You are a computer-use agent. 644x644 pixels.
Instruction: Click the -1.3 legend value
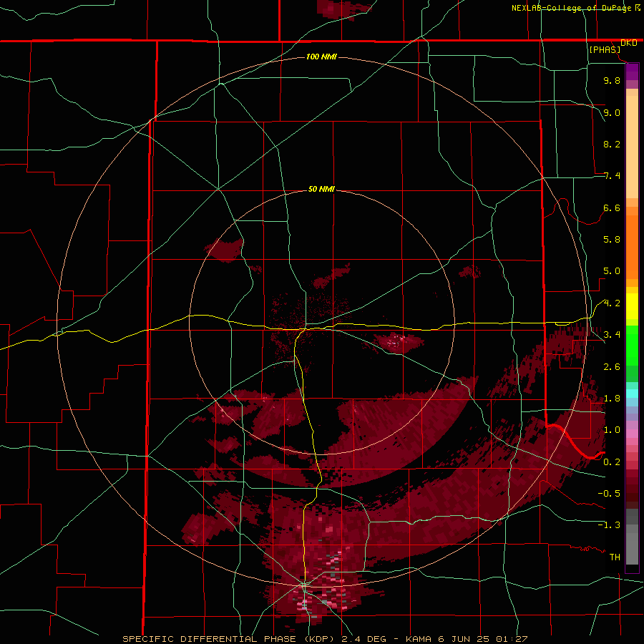[x=609, y=525]
